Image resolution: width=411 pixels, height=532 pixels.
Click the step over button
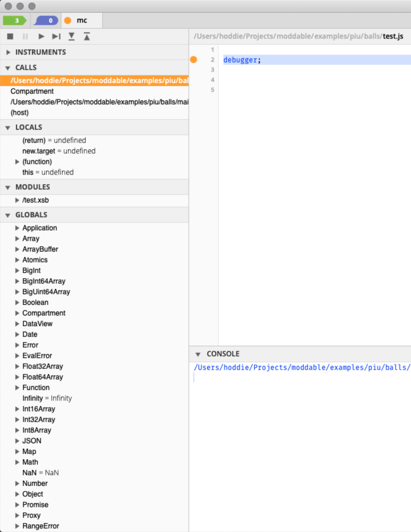[x=56, y=36]
